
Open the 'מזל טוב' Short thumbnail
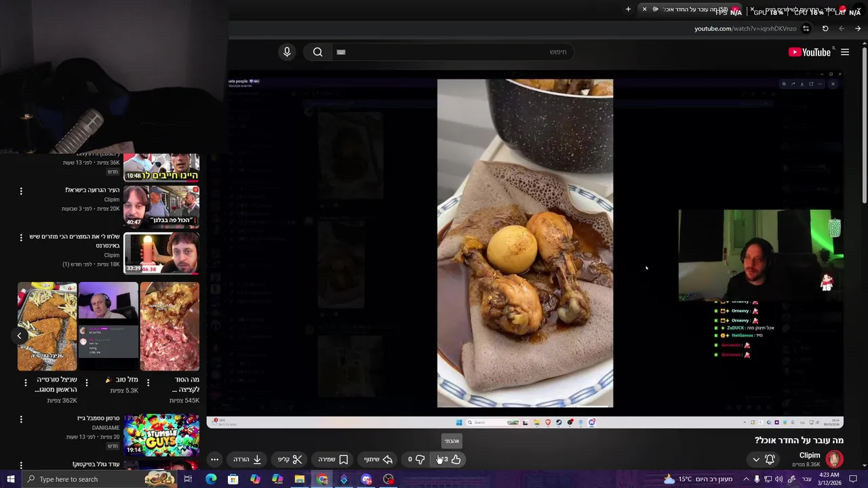click(x=108, y=327)
